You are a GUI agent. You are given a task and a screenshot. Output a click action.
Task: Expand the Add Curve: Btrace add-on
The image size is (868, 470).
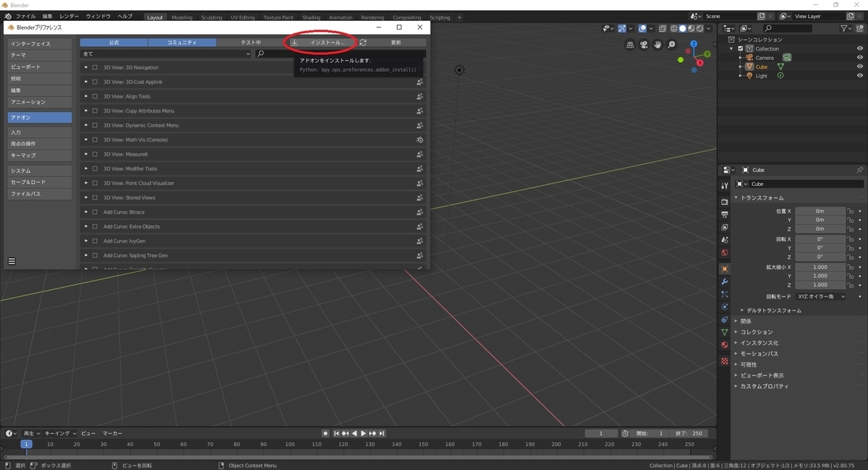(x=86, y=212)
